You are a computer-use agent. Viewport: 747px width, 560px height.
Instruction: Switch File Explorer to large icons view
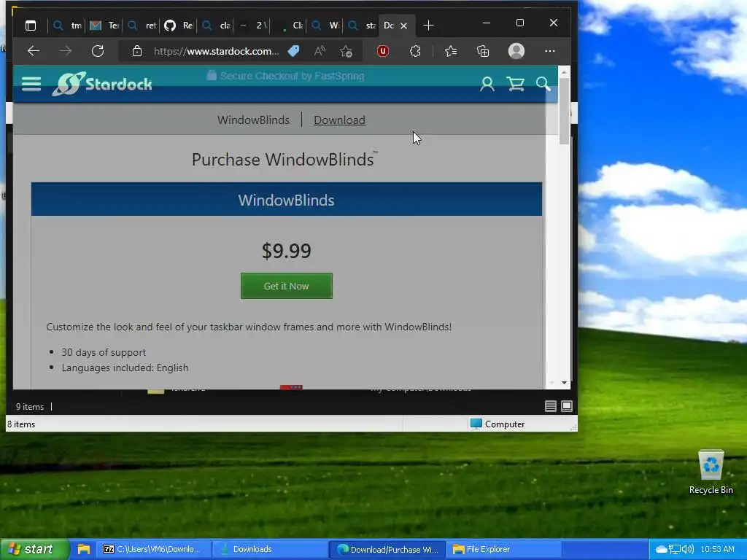point(567,406)
